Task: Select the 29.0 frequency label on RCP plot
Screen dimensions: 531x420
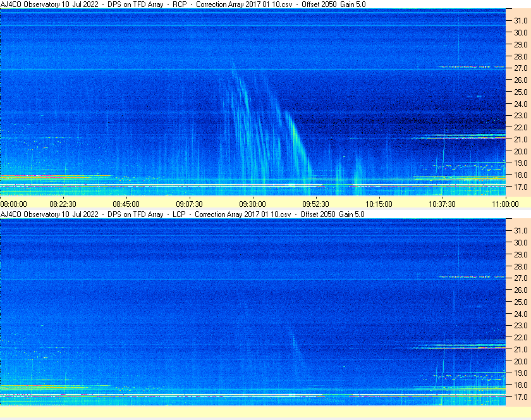Action: 521,44
